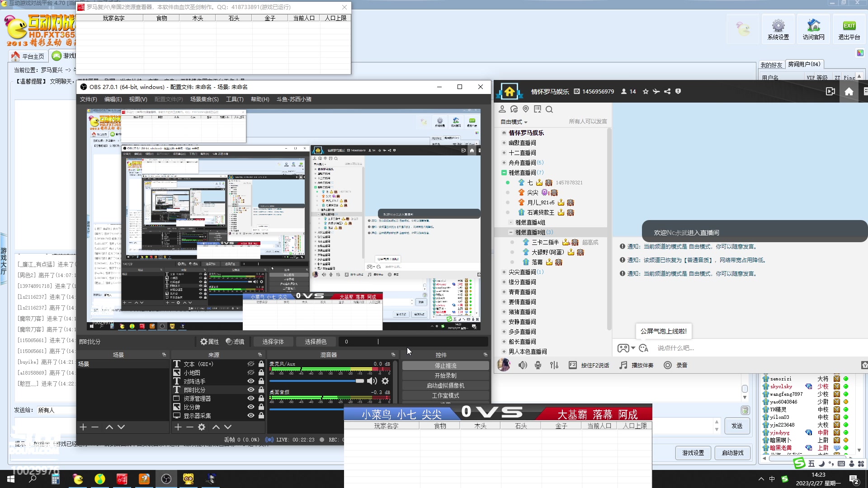The width and height of the screenshot is (868, 488).
Task: Click the YY home icon at top right
Action: [849, 91]
